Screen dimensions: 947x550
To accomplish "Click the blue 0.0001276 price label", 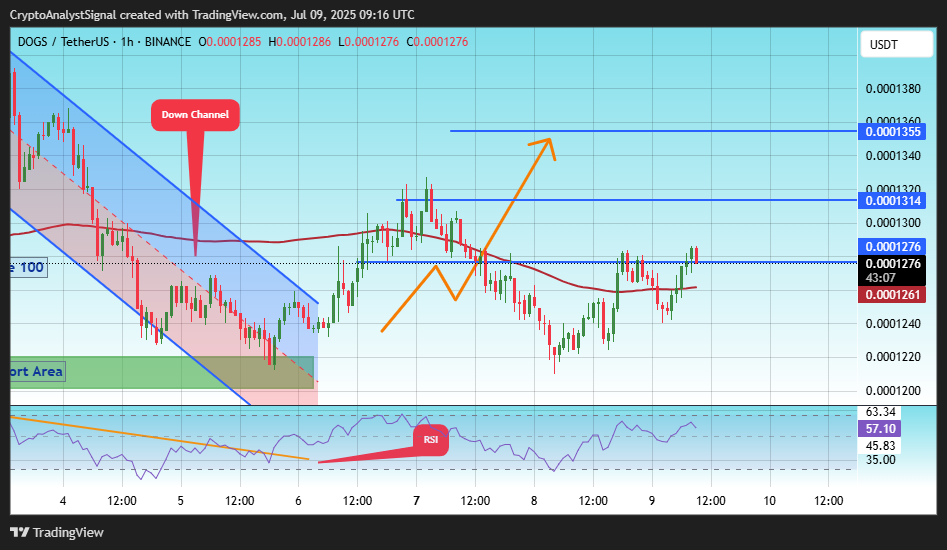I will (892, 246).
